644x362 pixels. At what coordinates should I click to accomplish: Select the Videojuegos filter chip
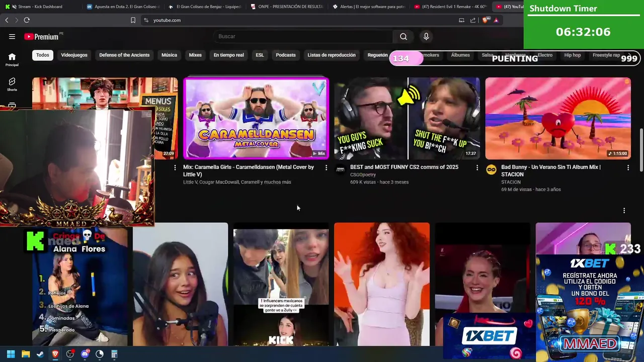point(74,55)
